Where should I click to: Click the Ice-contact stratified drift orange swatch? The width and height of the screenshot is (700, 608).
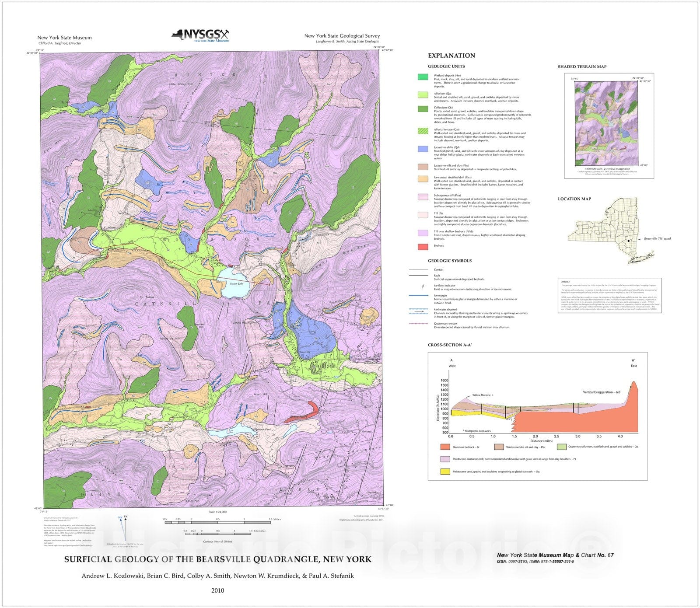click(x=423, y=179)
